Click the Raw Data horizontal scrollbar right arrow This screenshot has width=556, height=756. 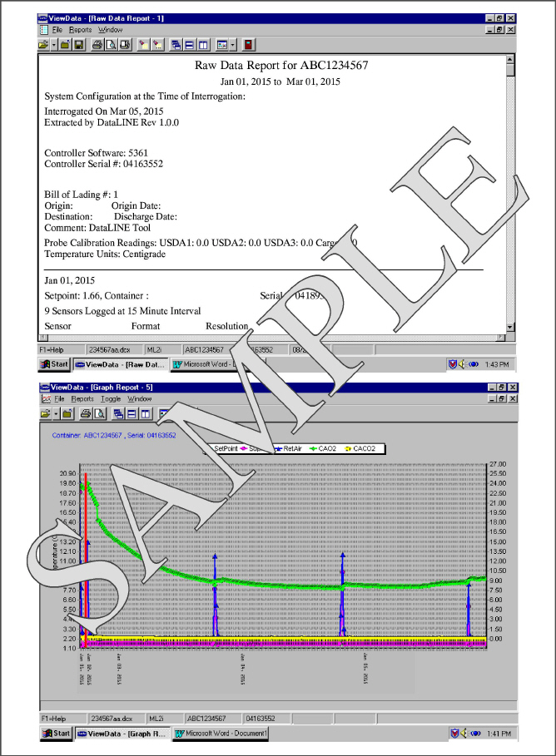click(501, 337)
